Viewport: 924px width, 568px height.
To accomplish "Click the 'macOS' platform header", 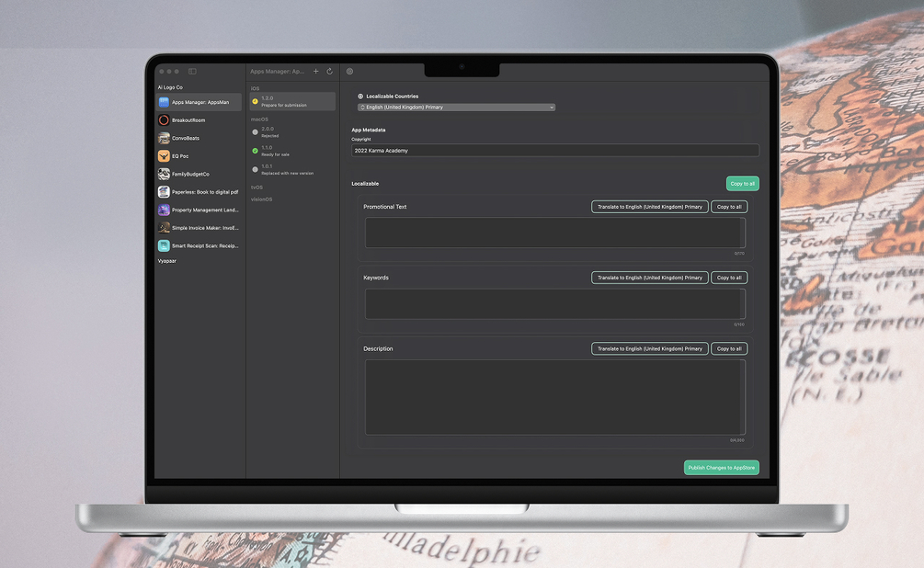I will point(259,119).
